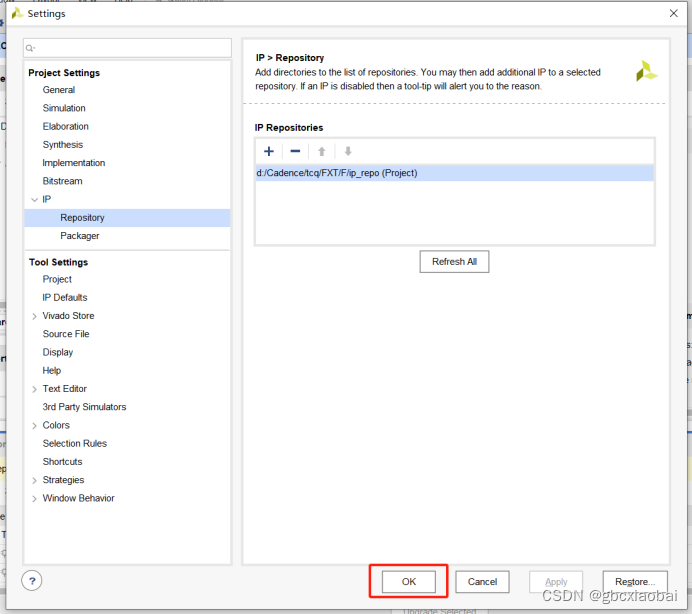Confirm settings with OK button

click(409, 582)
